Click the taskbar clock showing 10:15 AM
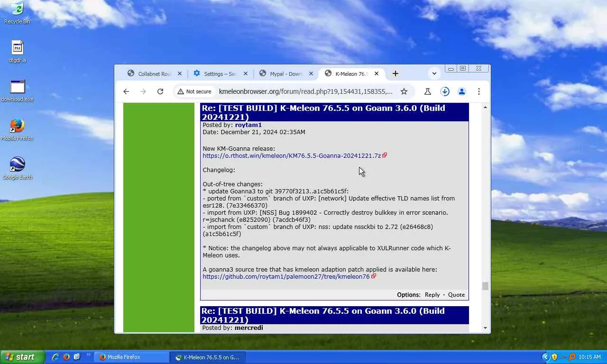Screen dimensions: 607x364 tap(590, 357)
